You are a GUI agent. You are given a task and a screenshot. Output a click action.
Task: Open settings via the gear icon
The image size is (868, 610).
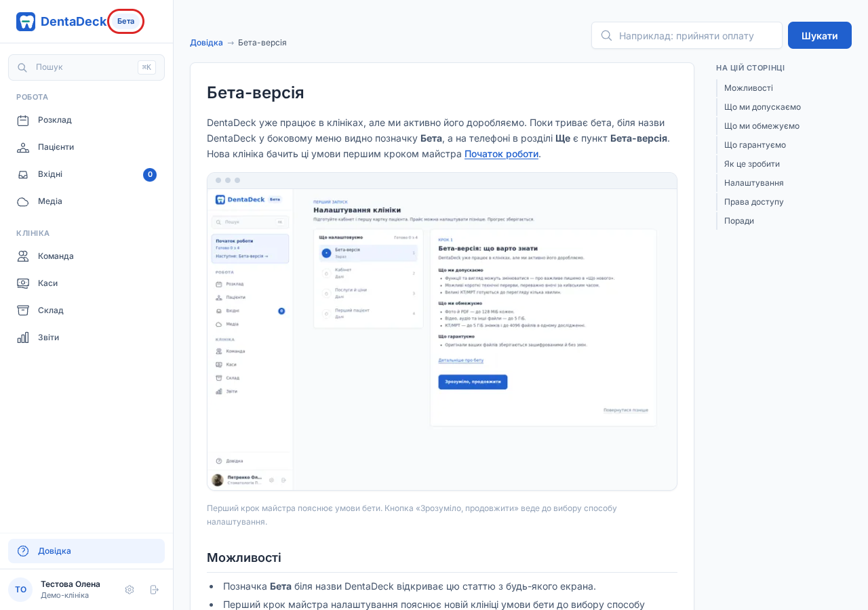click(130, 590)
